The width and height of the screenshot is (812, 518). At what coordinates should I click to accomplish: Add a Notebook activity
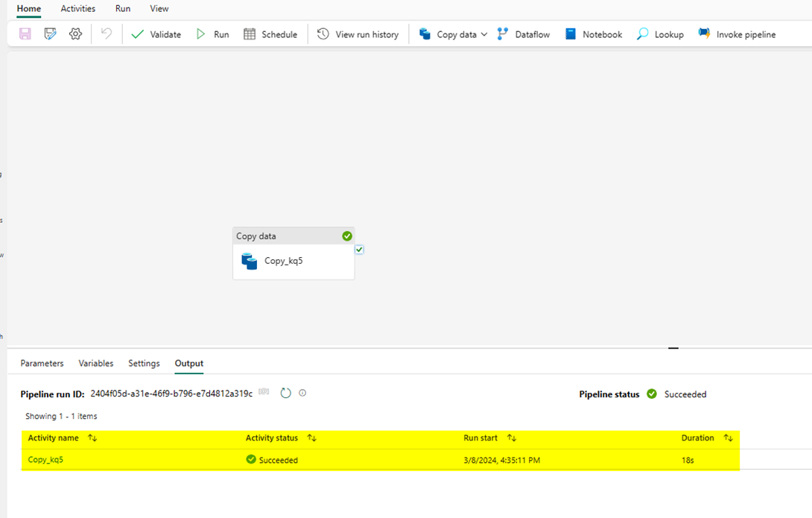tap(594, 34)
